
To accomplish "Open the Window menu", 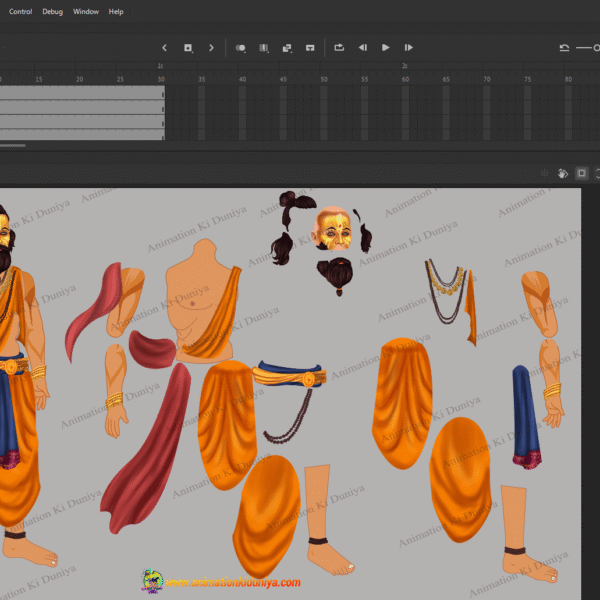I will coord(86,11).
